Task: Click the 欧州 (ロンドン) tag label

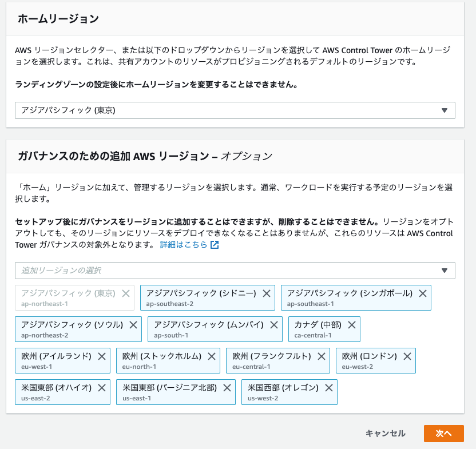Action: 370,356
